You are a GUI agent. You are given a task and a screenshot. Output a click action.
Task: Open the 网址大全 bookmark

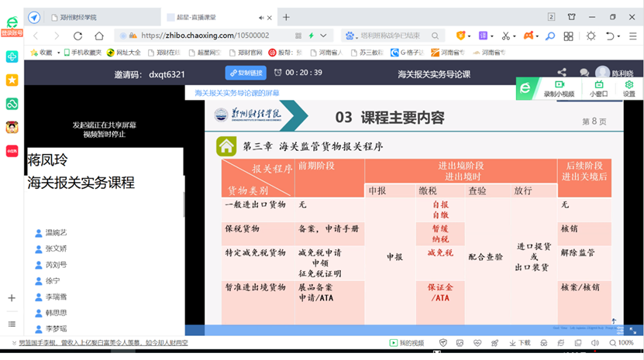pyautogui.click(x=122, y=53)
